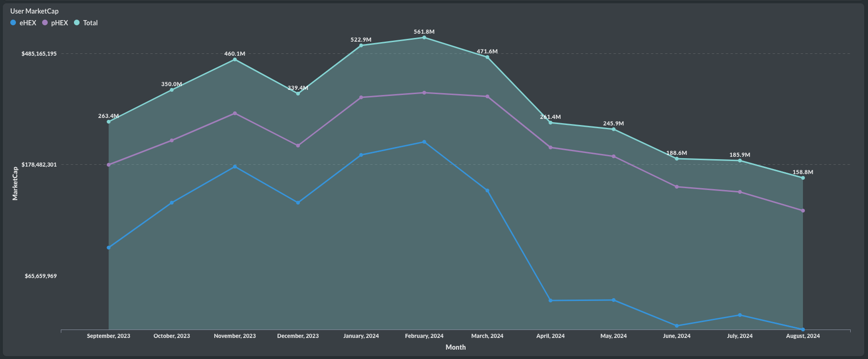The image size is (868, 359).
Task: Click the October, 2023 axis label
Action: click(x=172, y=336)
